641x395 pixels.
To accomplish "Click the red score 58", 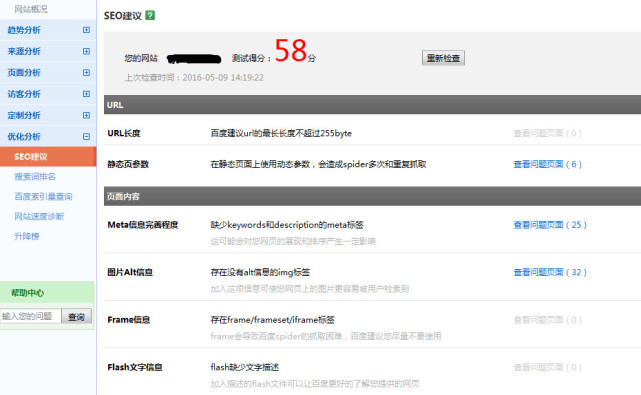I will (291, 50).
